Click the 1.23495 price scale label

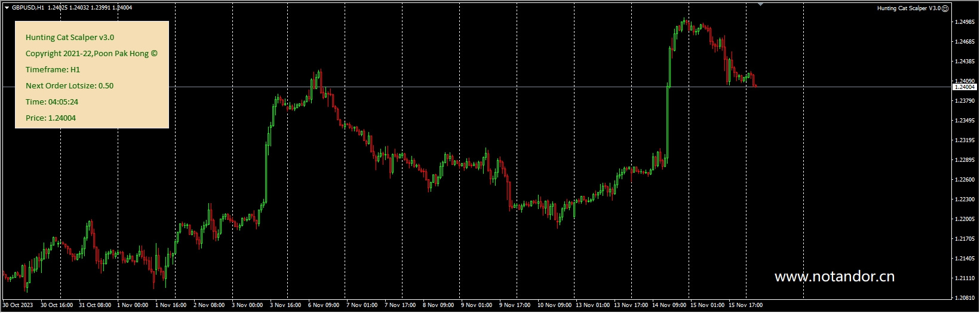(964, 121)
